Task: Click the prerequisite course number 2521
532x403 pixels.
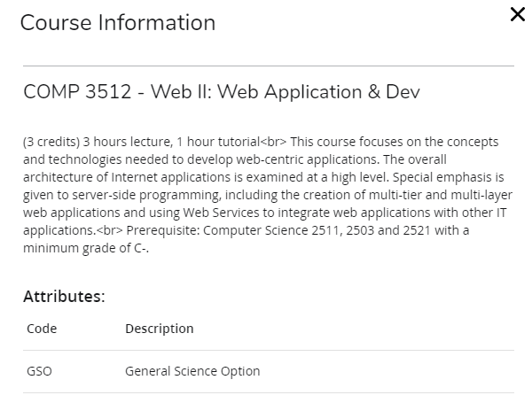Action: [x=417, y=230]
